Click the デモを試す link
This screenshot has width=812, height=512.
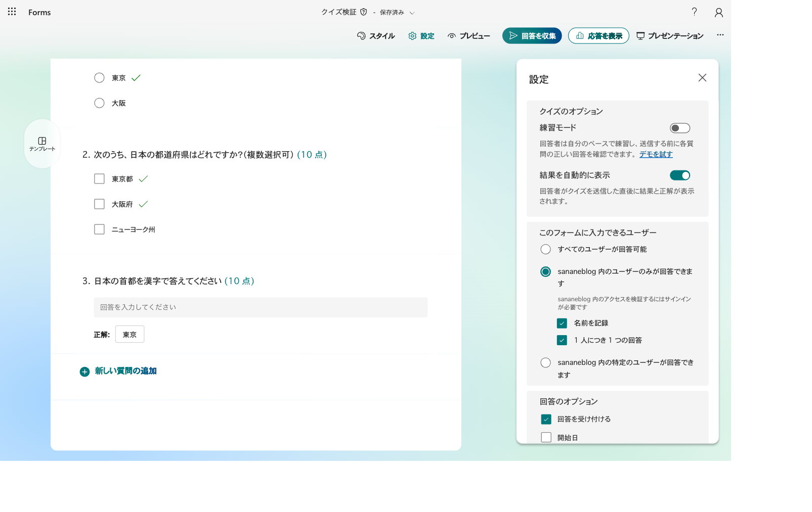656,154
